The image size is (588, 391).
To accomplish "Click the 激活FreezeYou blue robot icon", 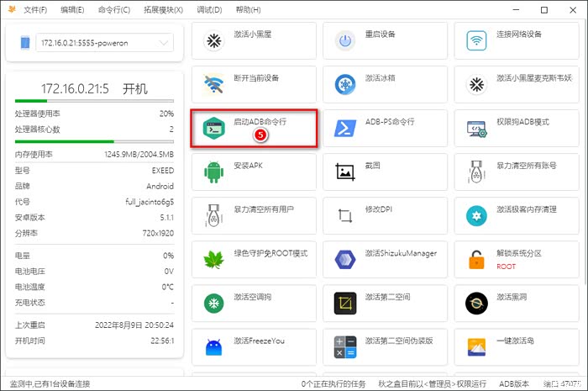I will [x=213, y=347].
